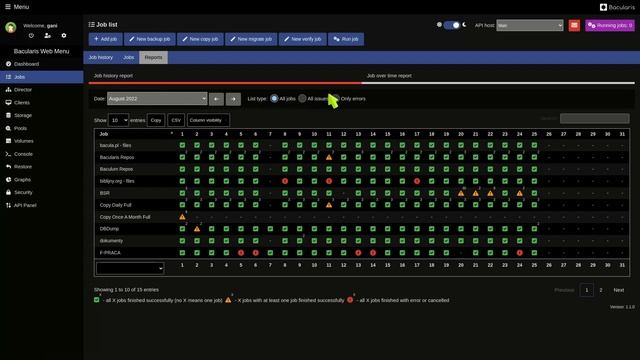This screenshot has height=360, width=640.
Task: Click warning icon for DBDump day 2
Action: [197, 229]
